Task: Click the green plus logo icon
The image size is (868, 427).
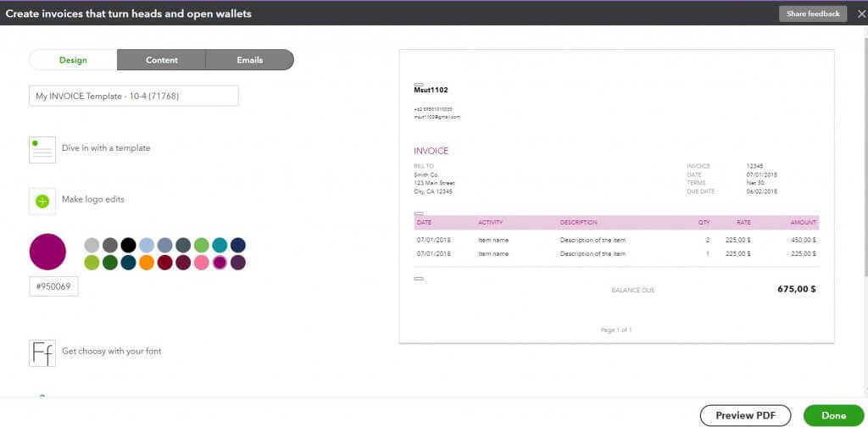Action: coord(42,202)
